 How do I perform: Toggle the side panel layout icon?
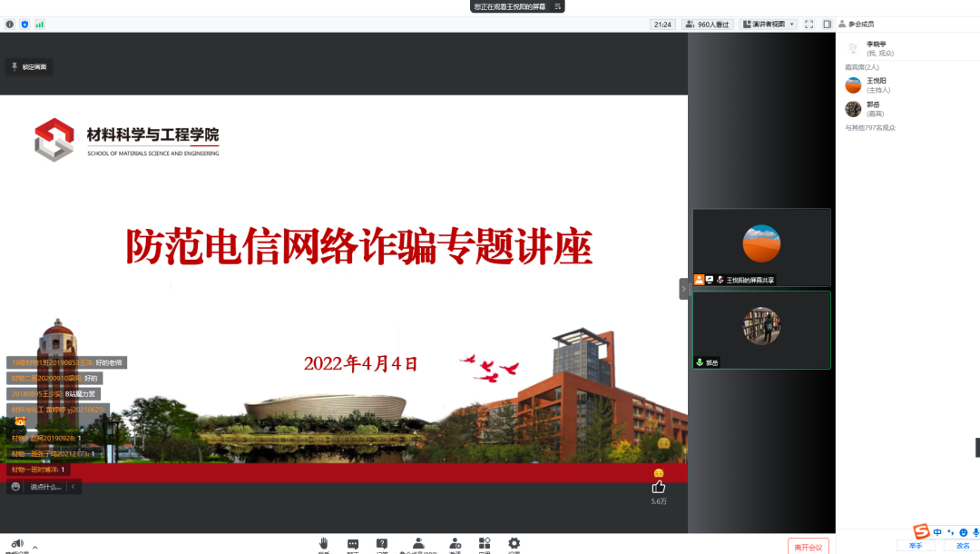[827, 25]
